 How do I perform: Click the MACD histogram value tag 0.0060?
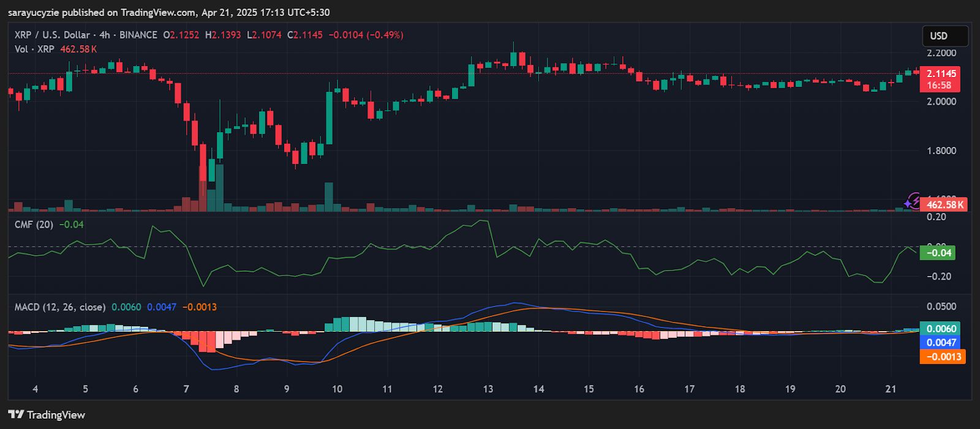(x=940, y=329)
